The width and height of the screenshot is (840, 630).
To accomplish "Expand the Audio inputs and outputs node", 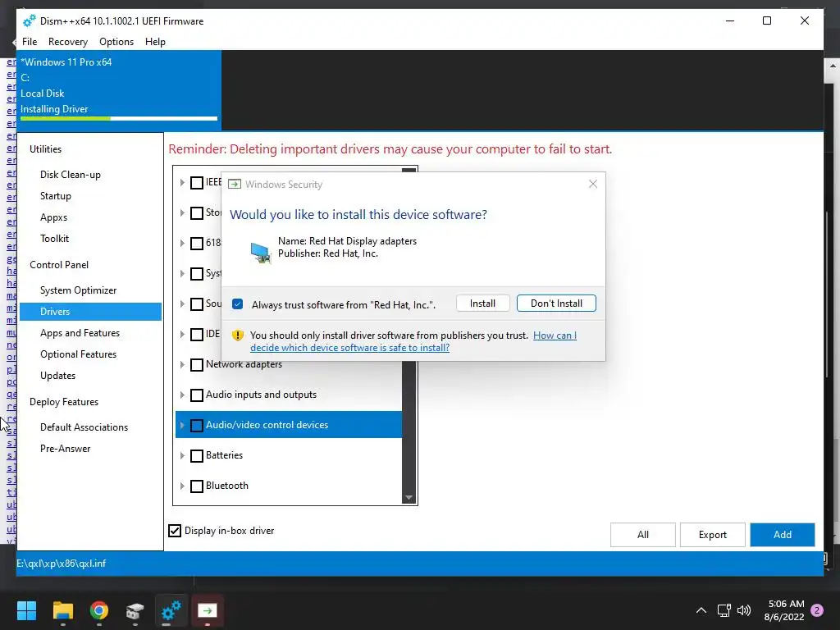I will click(x=182, y=395).
